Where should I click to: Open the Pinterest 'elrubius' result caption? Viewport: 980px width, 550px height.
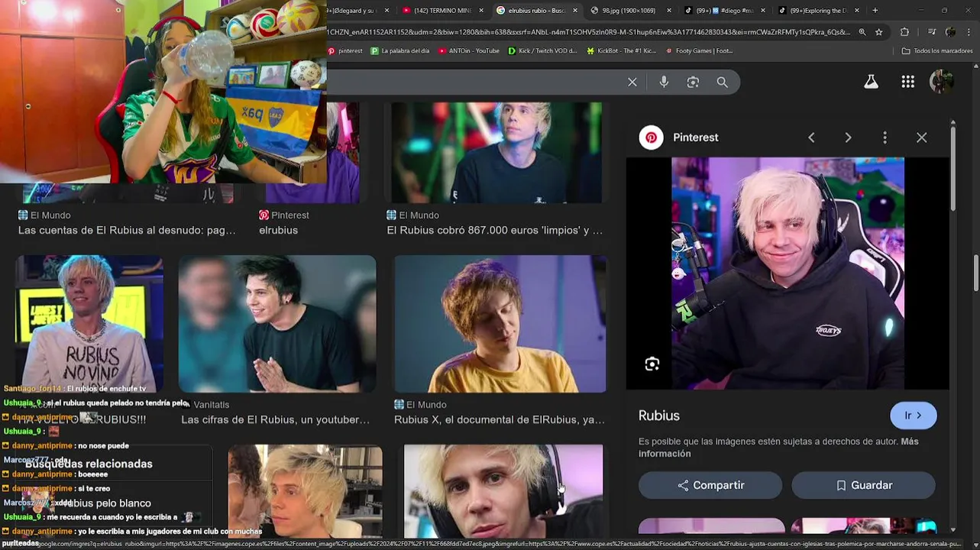coord(278,230)
